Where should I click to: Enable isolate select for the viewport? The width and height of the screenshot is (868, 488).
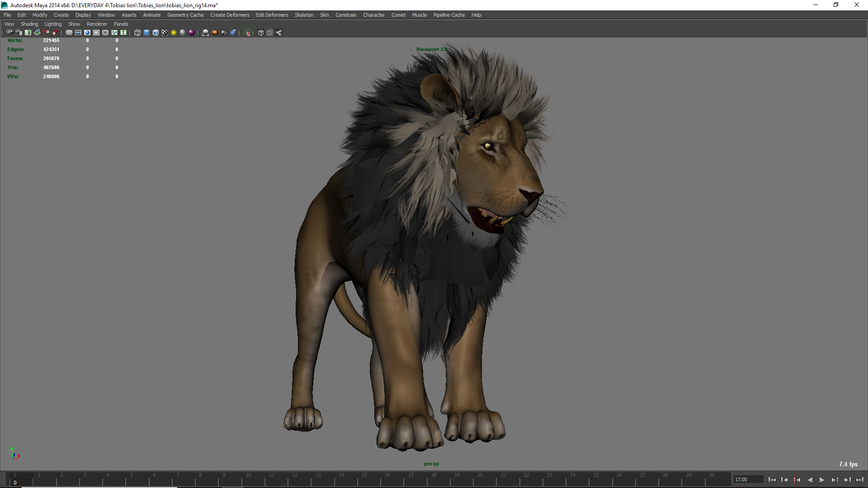[247, 33]
